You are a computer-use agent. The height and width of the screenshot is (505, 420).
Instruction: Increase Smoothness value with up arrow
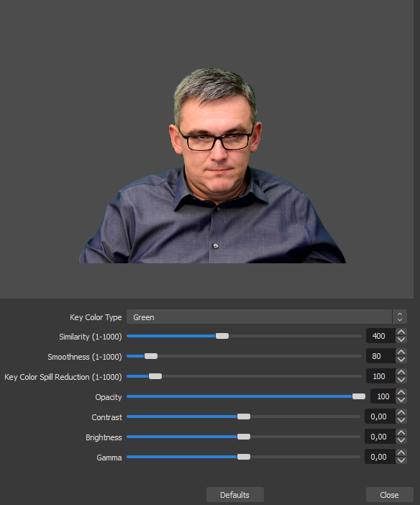401,352
